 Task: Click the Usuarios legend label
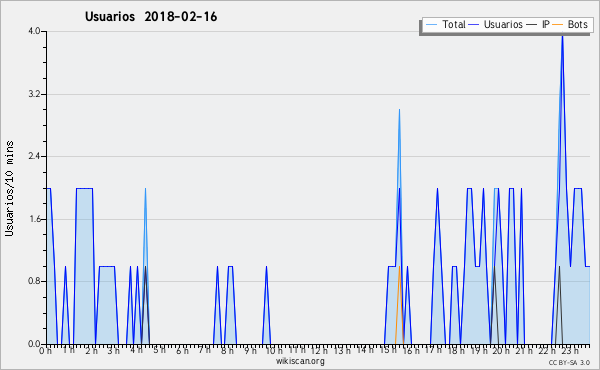click(x=503, y=25)
